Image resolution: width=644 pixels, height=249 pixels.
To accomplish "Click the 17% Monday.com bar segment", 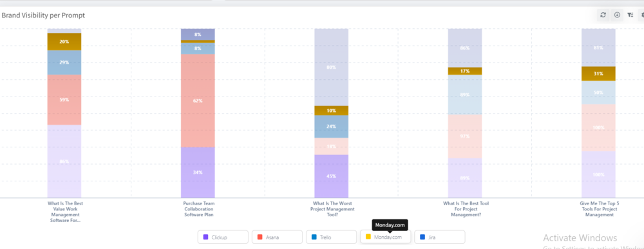I will point(465,71).
